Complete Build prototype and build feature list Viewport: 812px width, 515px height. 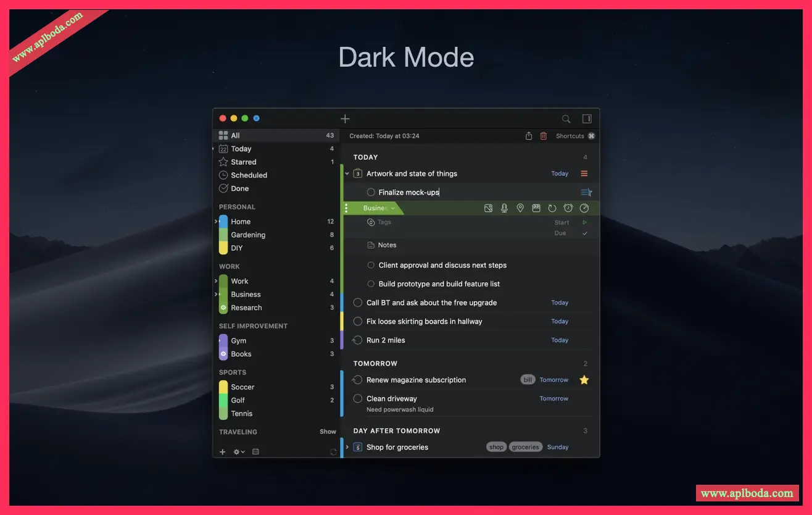tap(371, 284)
